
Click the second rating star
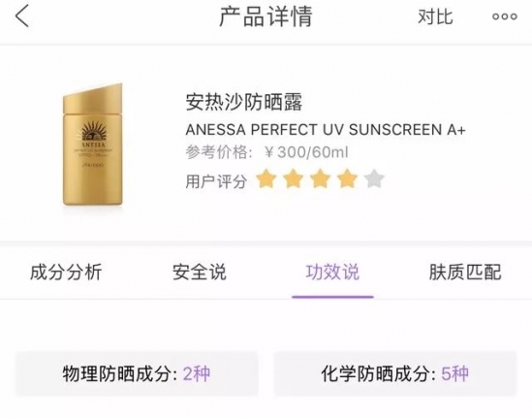tap(294, 179)
